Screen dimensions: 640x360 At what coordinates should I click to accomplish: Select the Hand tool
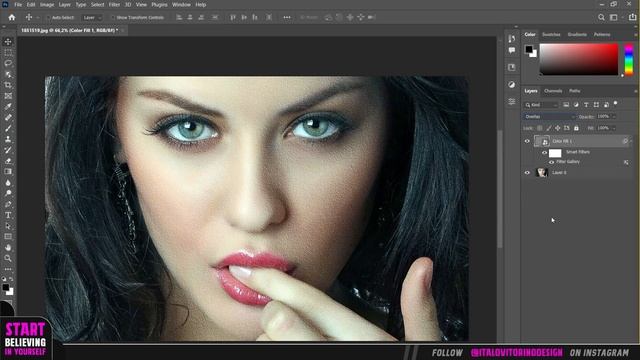pyautogui.click(x=8, y=247)
